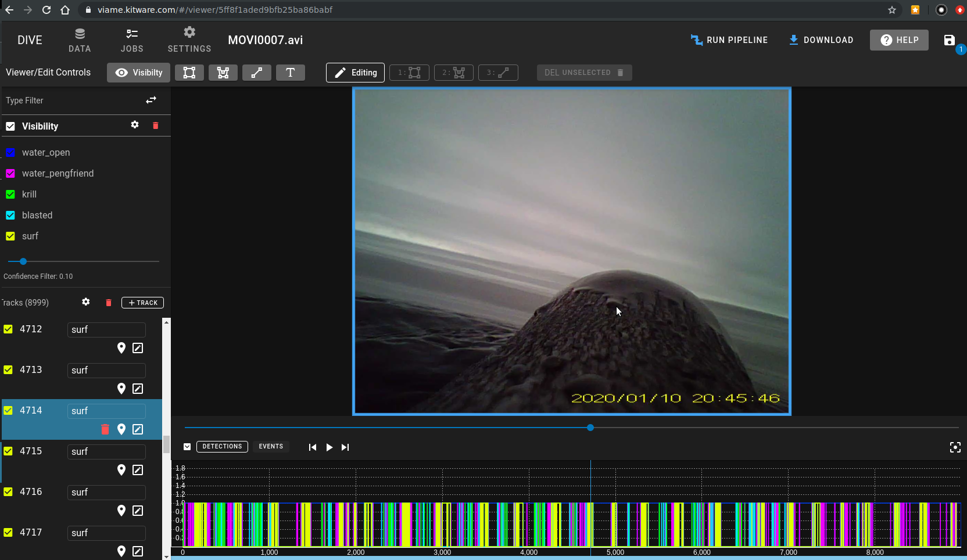Delete tracks with red trash icon
This screenshot has width=967, height=560.
pos(108,303)
